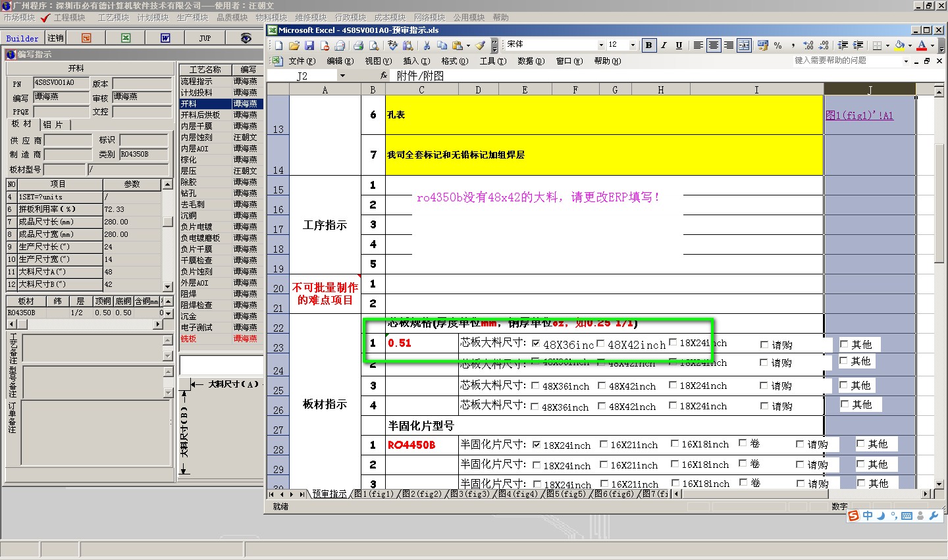Switch to the 图2(fig2) sheet tab
Screen dimensions: 948x560
tap(422, 494)
